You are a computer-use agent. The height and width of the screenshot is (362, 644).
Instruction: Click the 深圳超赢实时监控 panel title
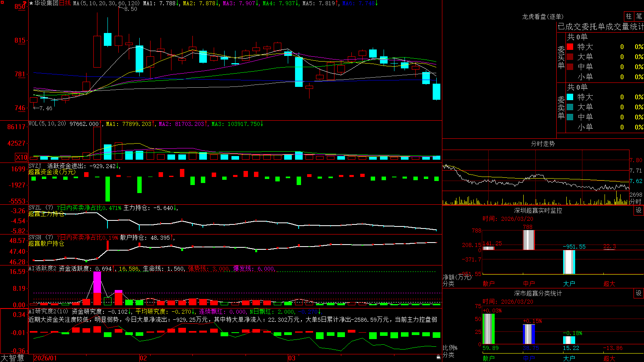coord(538,210)
